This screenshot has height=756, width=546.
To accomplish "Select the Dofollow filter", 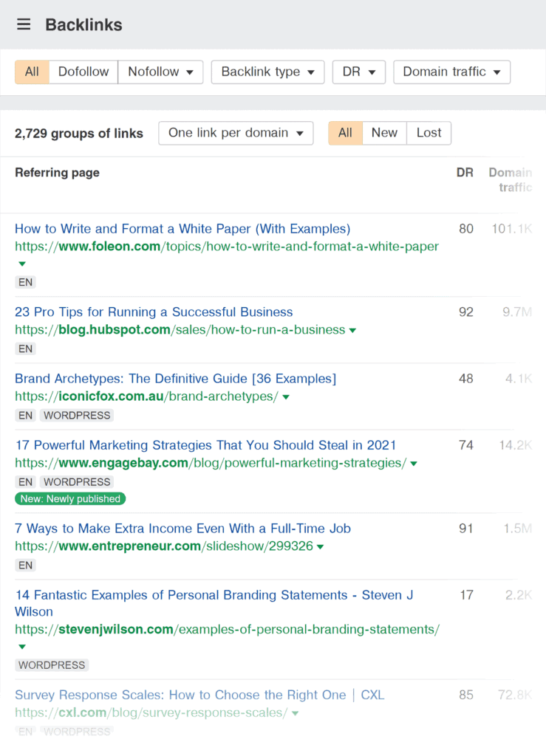I will [x=83, y=72].
